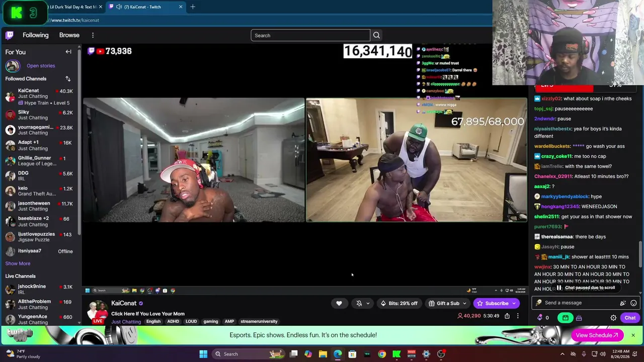Open chat settings gear icon
644x362 pixels.
pyautogui.click(x=613, y=318)
